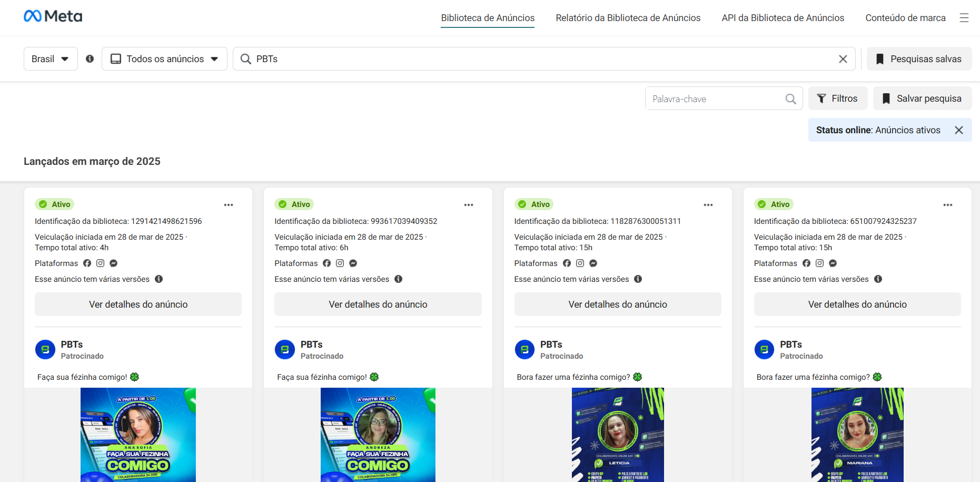The image size is (980, 482).
Task: Open API da Biblioteca de Anúncios tab
Action: [783, 18]
